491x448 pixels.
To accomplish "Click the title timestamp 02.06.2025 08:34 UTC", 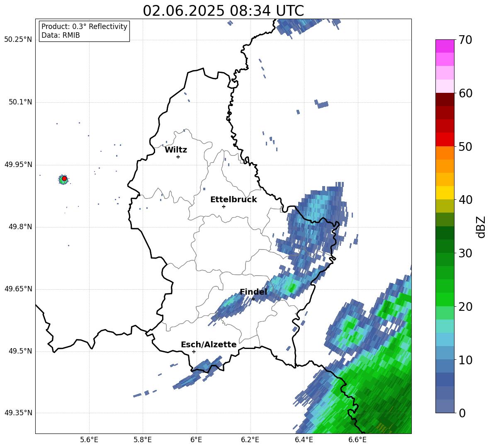I will point(223,11).
